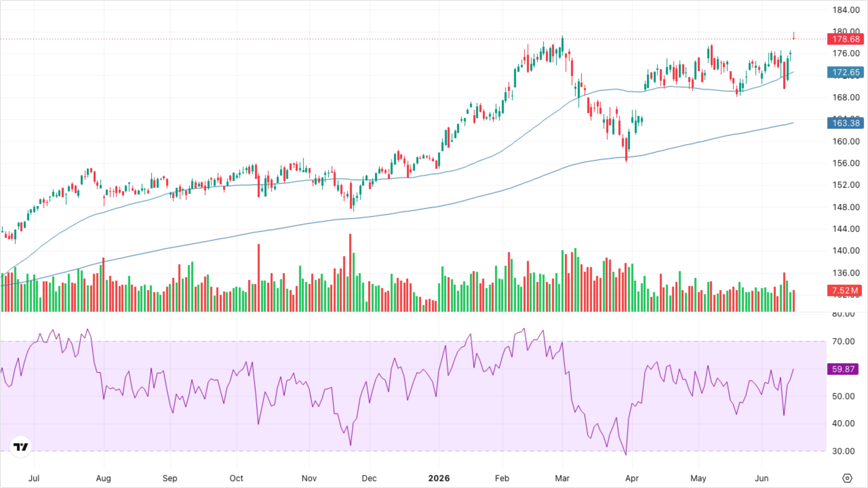Select the RSI 30.00 axis label

pyautogui.click(x=843, y=451)
